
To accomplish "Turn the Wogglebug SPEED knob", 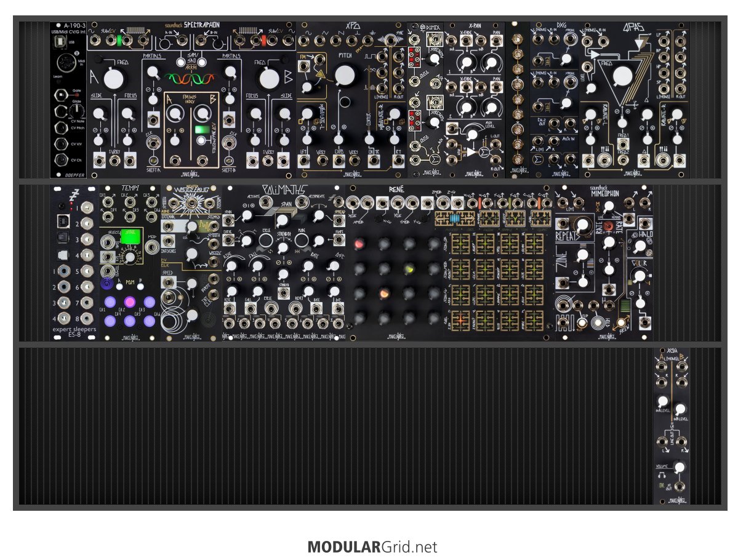I will (193, 283).
